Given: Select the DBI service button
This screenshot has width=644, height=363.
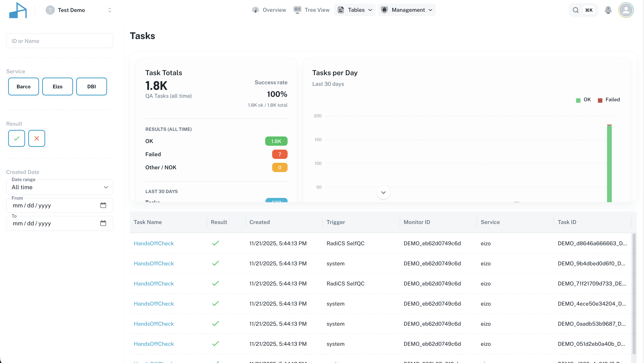Looking at the screenshot, I should click(x=91, y=87).
